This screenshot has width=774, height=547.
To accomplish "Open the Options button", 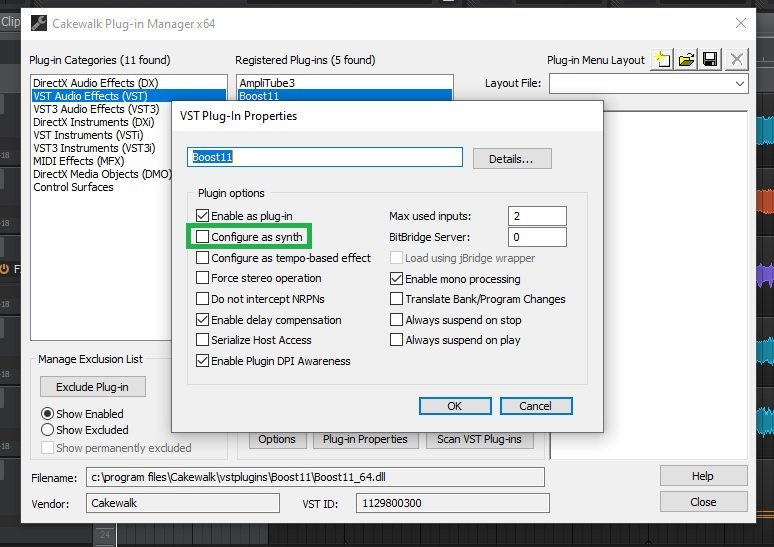I will tap(277, 439).
